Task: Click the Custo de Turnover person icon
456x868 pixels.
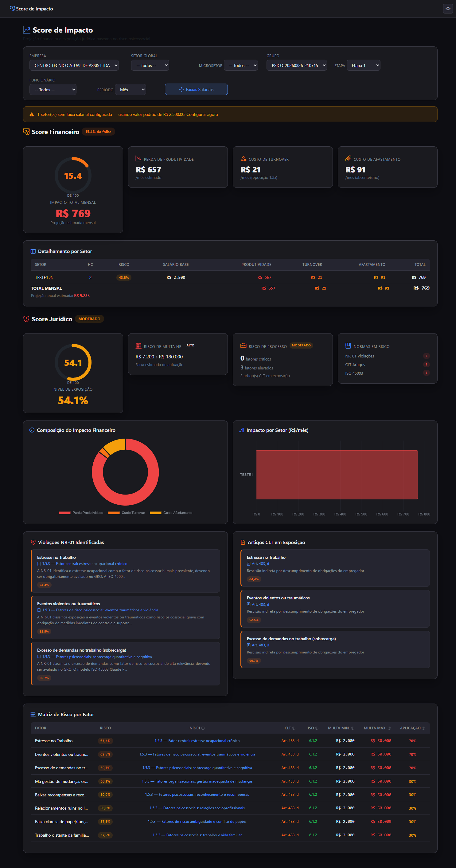Action: point(243,159)
